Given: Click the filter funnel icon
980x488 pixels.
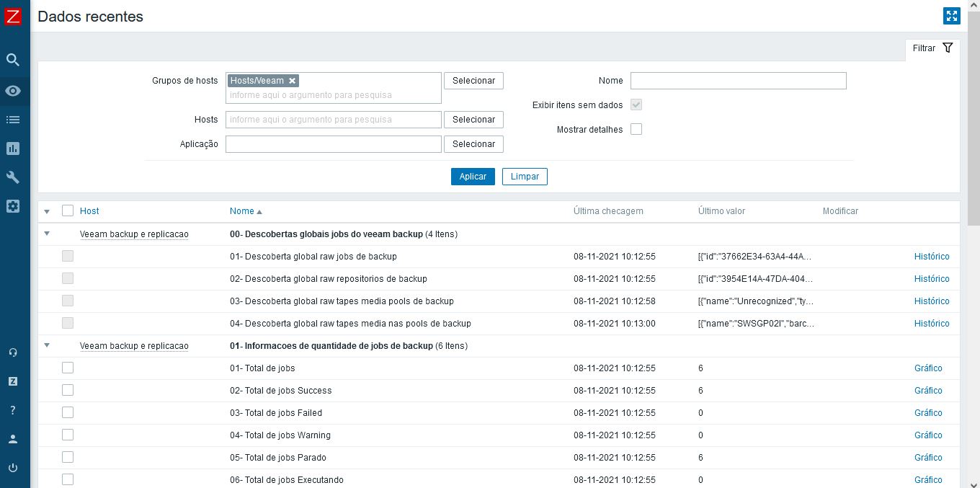Looking at the screenshot, I should (948, 48).
